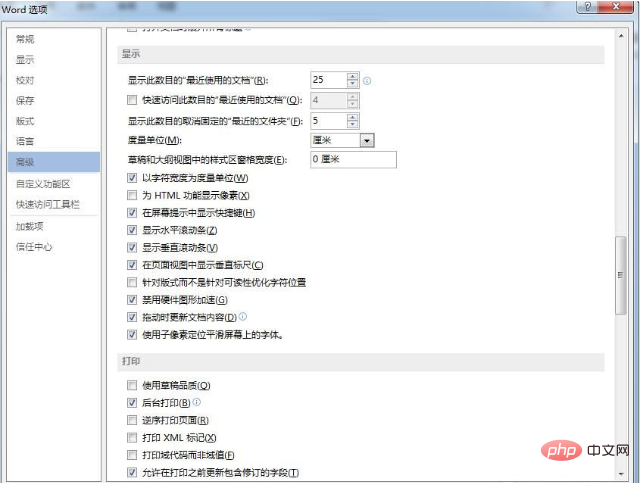
Task: Check the 逆序打印页面 checkbox
Action: [x=133, y=420]
